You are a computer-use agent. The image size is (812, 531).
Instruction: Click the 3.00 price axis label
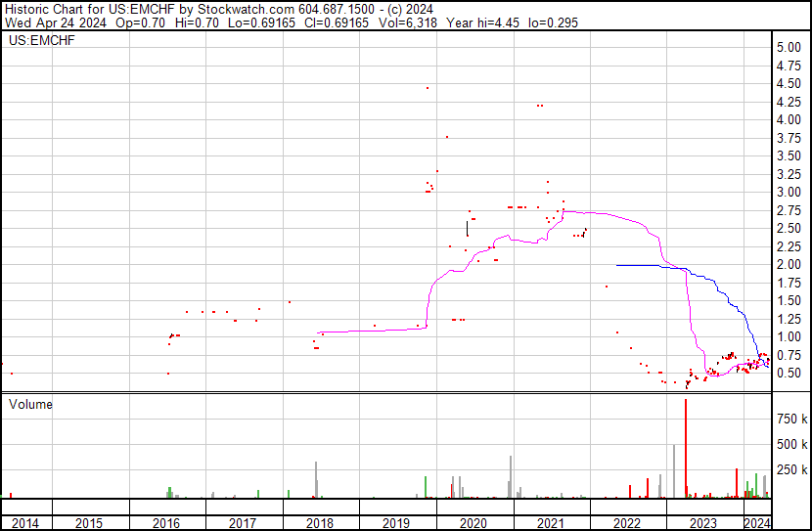point(789,192)
